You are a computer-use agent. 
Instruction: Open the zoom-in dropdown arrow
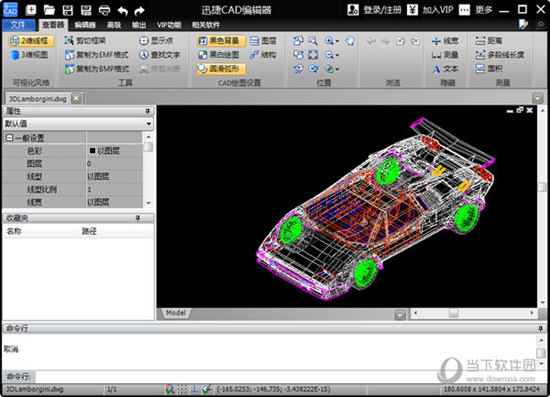337,41
